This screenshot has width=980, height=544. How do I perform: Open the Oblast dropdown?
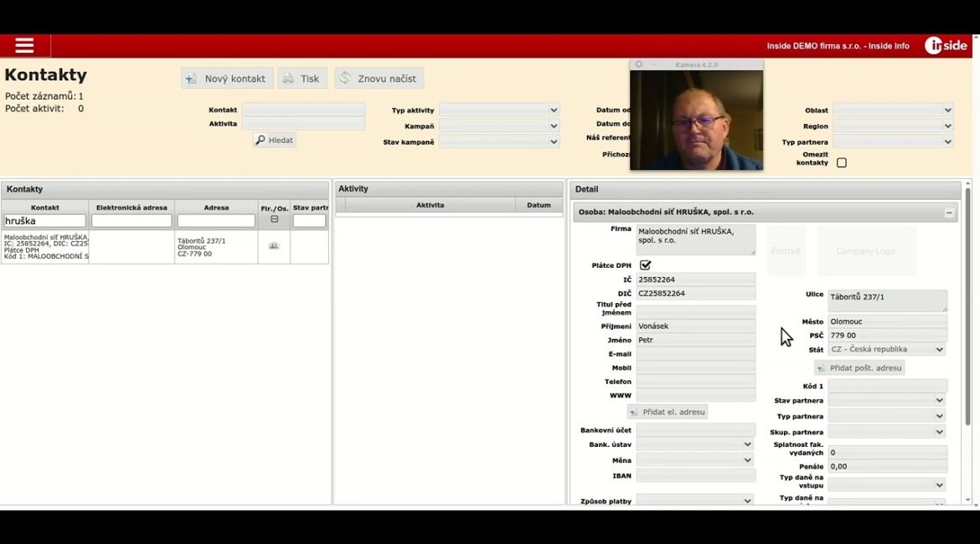click(x=893, y=110)
